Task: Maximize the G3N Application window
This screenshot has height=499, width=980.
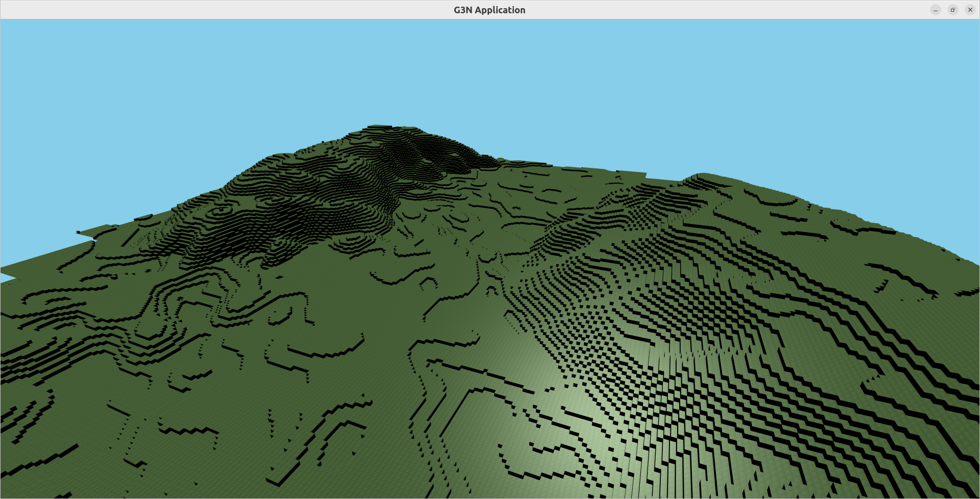Action: [x=952, y=10]
